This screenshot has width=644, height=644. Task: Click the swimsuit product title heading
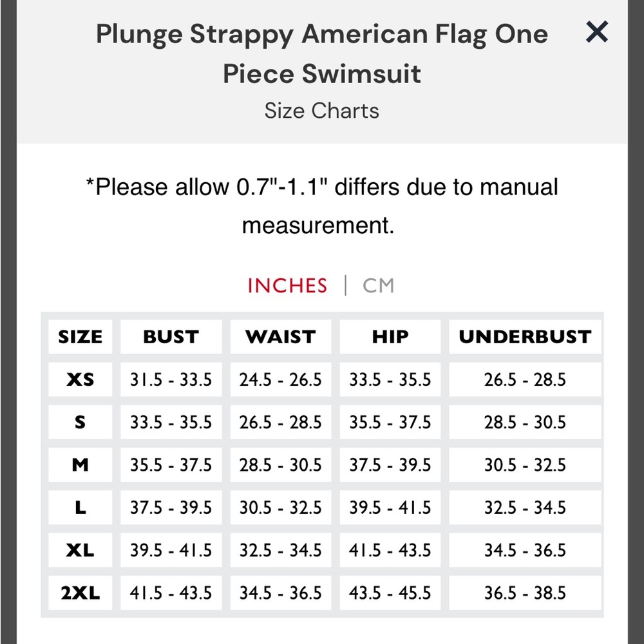(322, 54)
